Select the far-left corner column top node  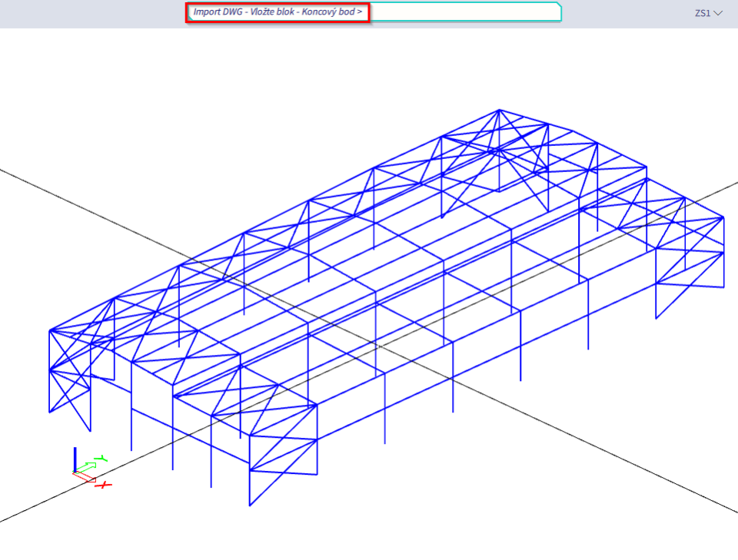tap(50, 331)
